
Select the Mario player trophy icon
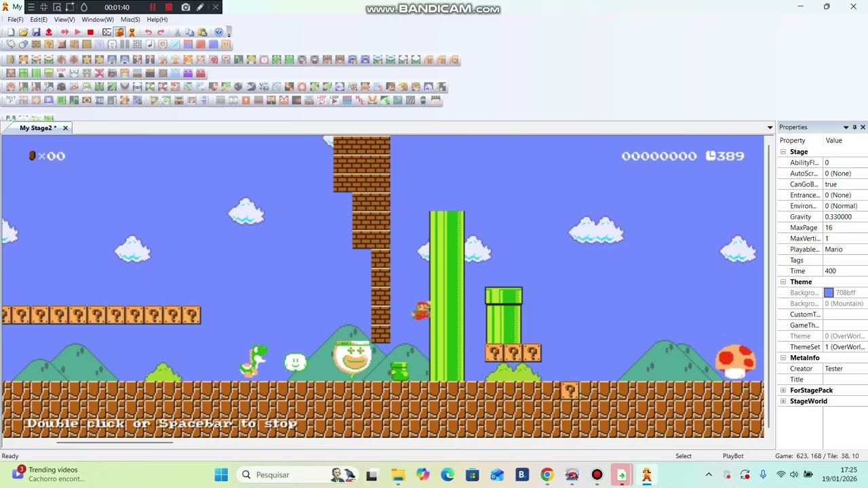[x=132, y=32]
